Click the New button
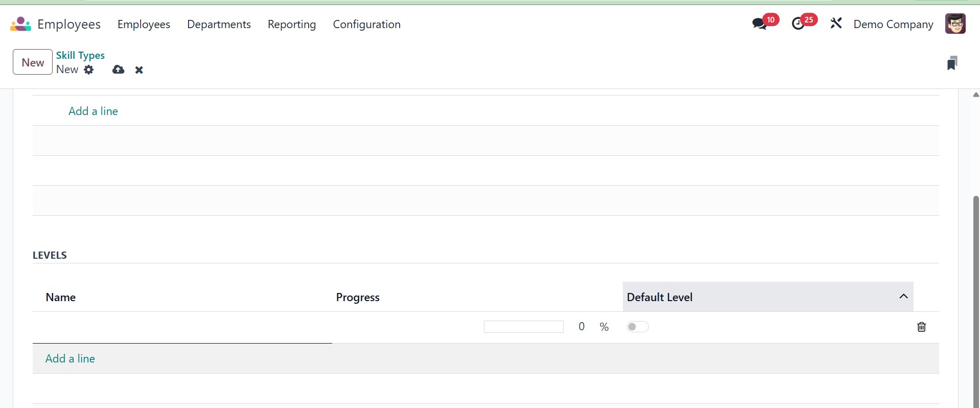Image resolution: width=980 pixels, height=408 pixels. pos(33,62)
